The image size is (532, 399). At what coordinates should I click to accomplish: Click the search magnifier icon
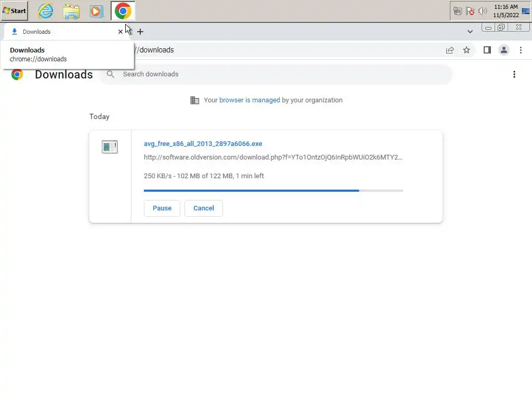pyautogui.click(x=110, y=74)
